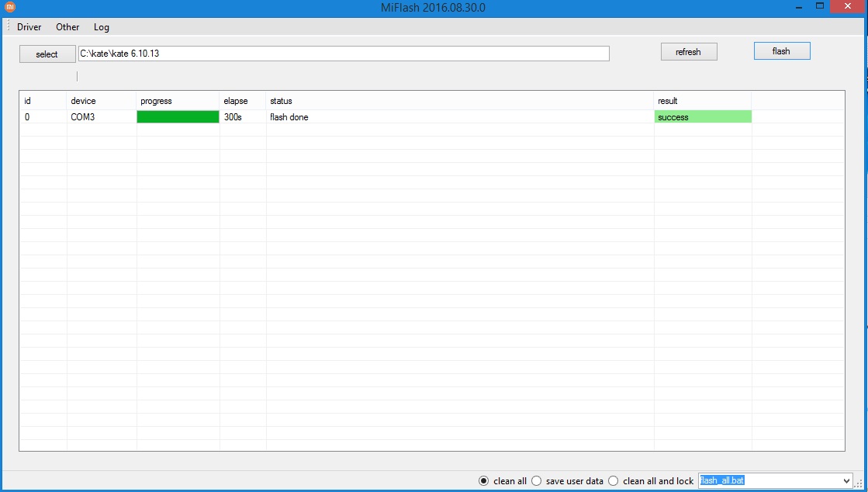Maximize the MiFlash window

coord(820,6)
